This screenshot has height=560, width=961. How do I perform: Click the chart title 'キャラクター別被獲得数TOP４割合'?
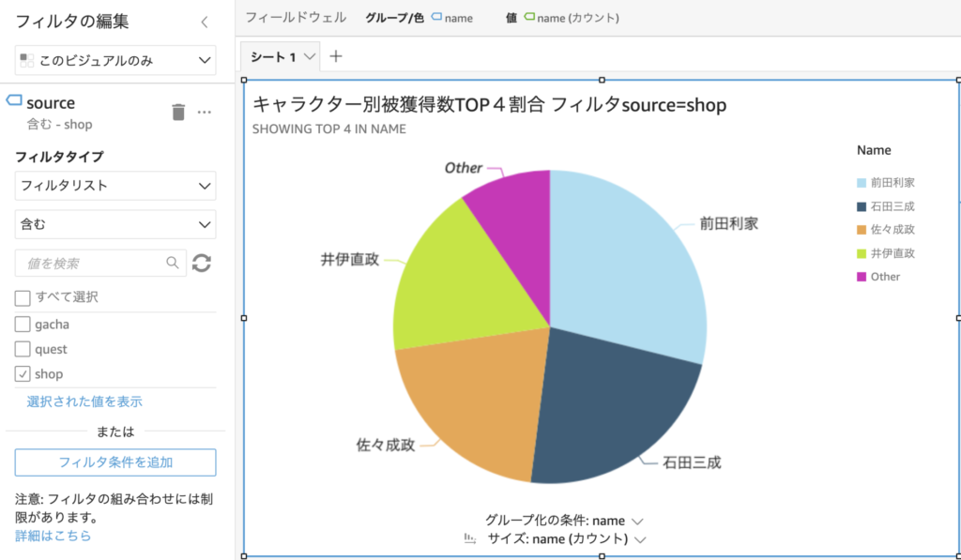(x=398, y=105)
